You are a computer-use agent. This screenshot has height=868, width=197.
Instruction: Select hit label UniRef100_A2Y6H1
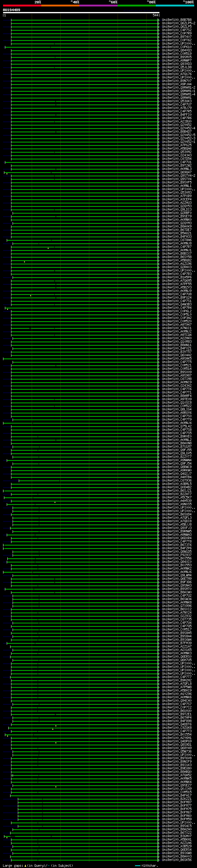[177, 737]
